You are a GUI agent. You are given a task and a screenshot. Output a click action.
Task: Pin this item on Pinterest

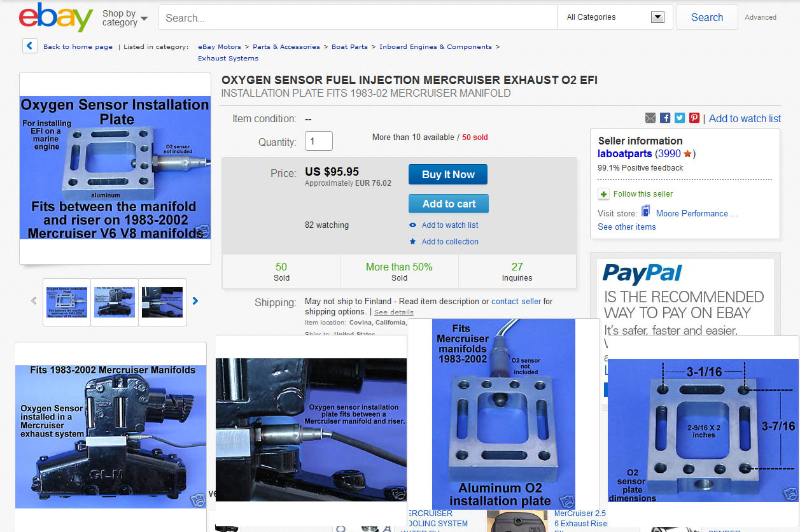click(x=694, y=118)
